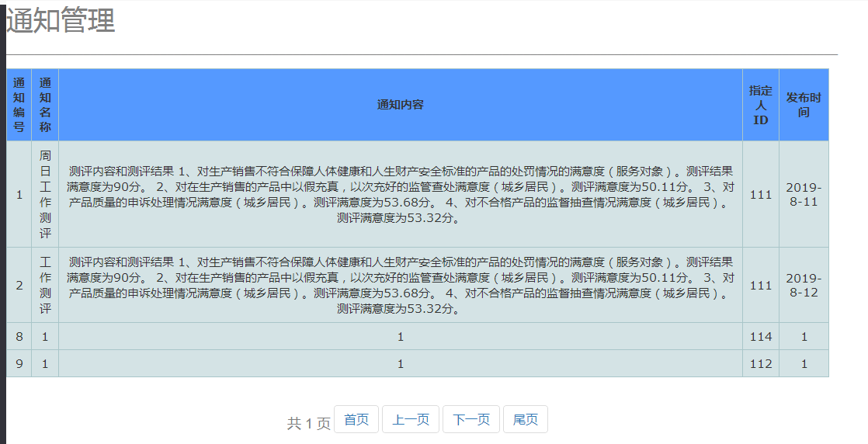Click the date 2019-8-12

tap(804, 285)
